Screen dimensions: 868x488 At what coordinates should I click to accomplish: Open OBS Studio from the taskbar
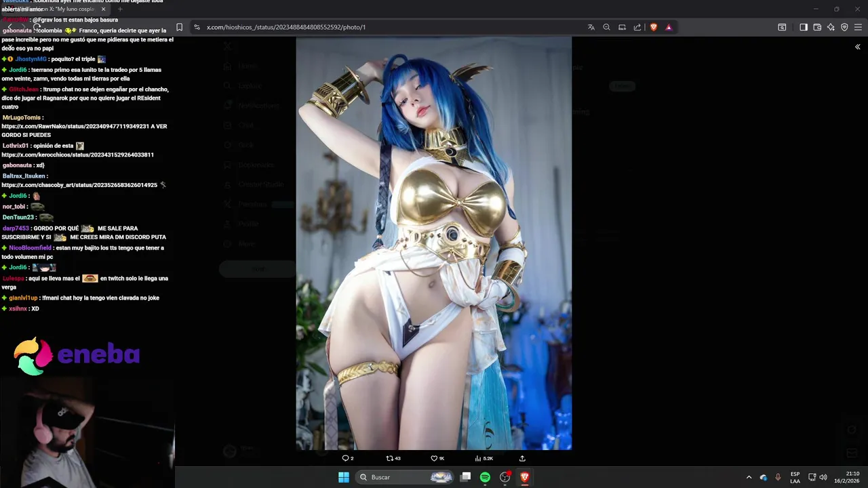[505, 477]
